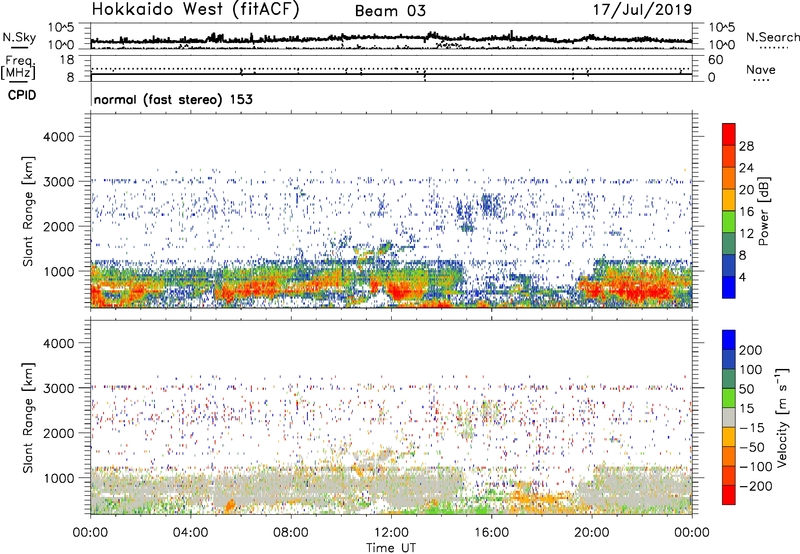Image resolution: width=800 pixels, height=554 pixels.
Task: Click the '200' velocity colorbar tick value
Action: 751,350
